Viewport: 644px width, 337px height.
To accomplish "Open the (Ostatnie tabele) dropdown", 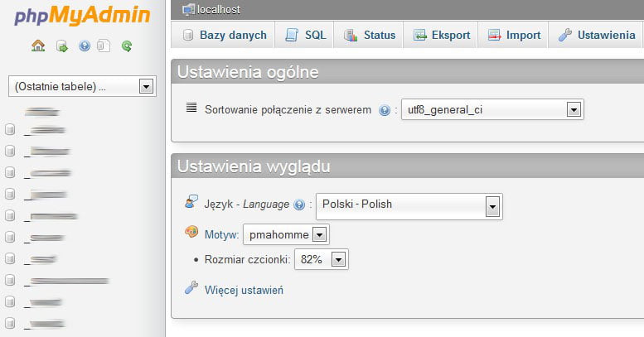I will coord(81,86).
